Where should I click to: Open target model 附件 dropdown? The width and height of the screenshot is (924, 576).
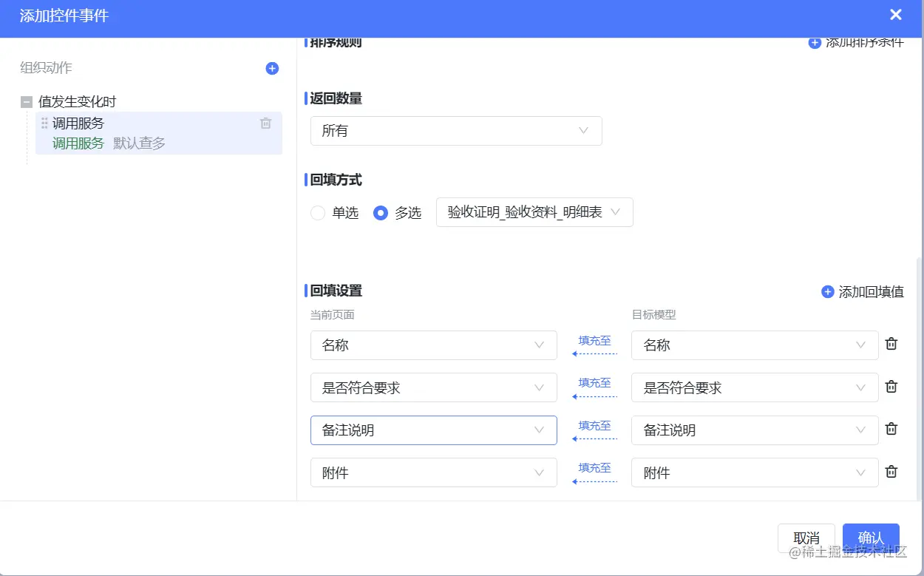click(x=755, y=472)
